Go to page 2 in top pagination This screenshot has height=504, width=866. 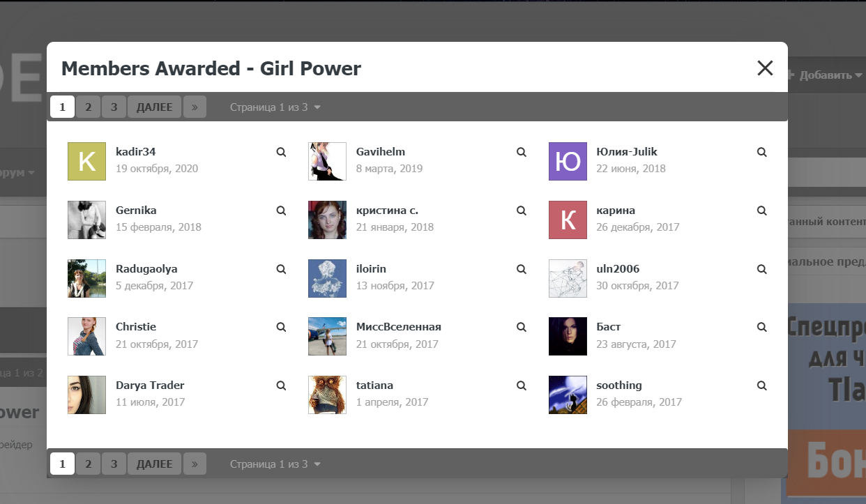[88, 107]
